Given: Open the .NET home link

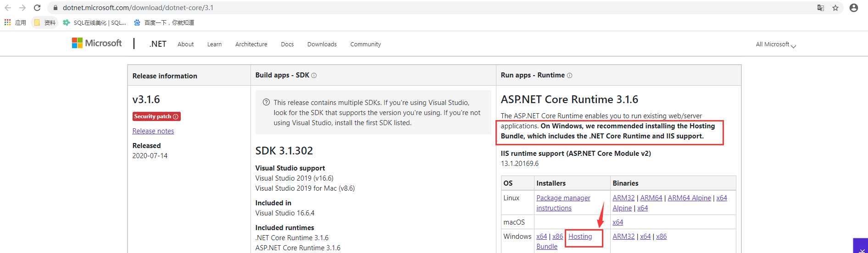Looking at the screenshot, I should point(158,44).
